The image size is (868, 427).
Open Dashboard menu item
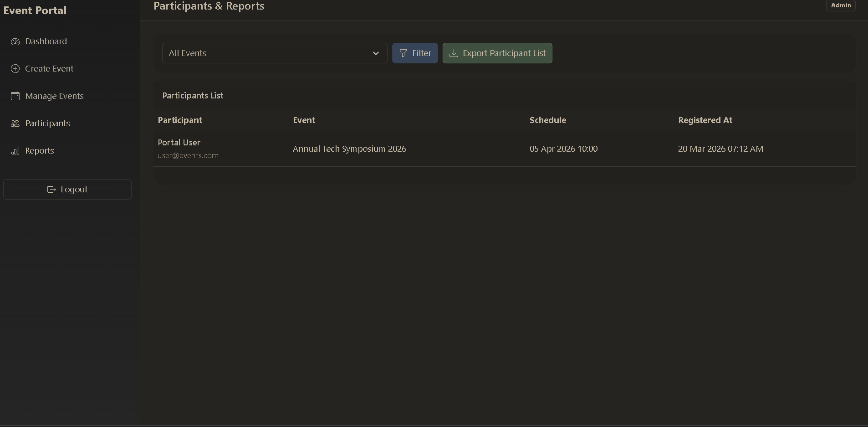click(x=67, y=41)
